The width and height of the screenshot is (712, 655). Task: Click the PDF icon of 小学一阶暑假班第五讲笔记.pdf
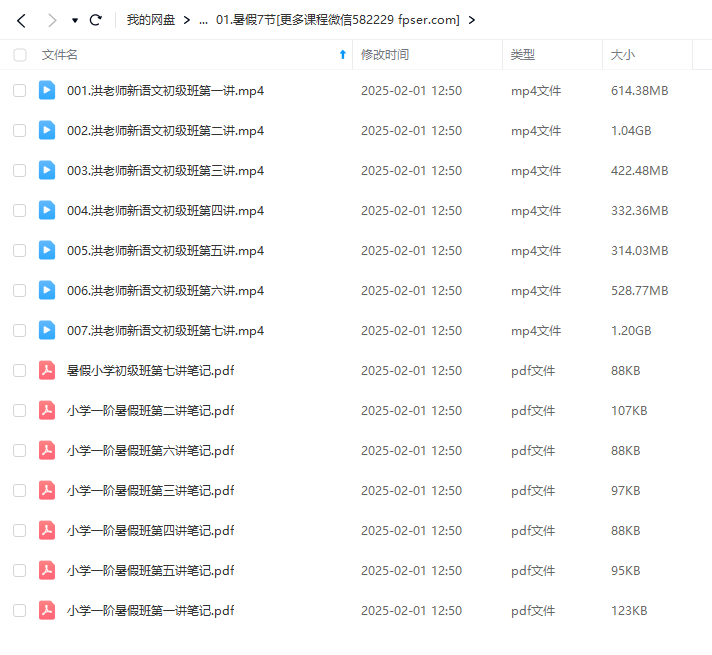click(x=47, y=570)
